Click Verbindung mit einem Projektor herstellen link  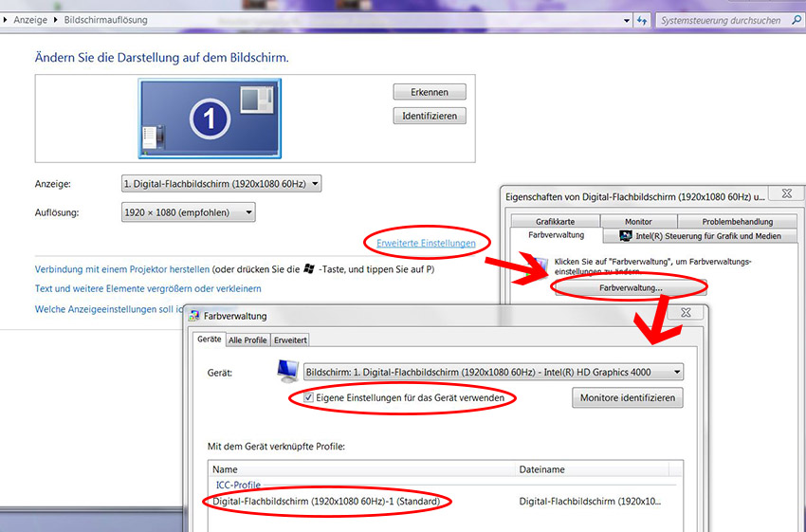(x=122, y=269)
